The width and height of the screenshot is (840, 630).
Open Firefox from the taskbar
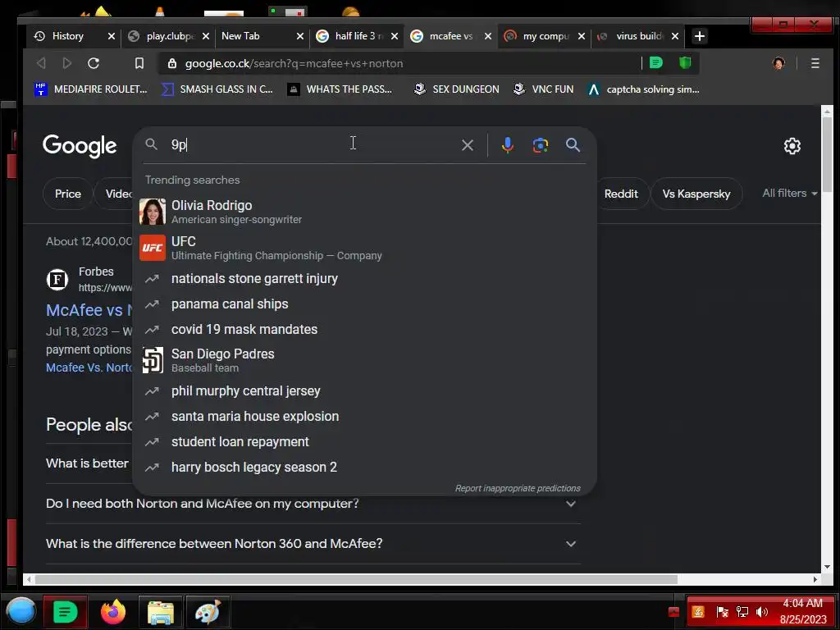pos(113,612)
